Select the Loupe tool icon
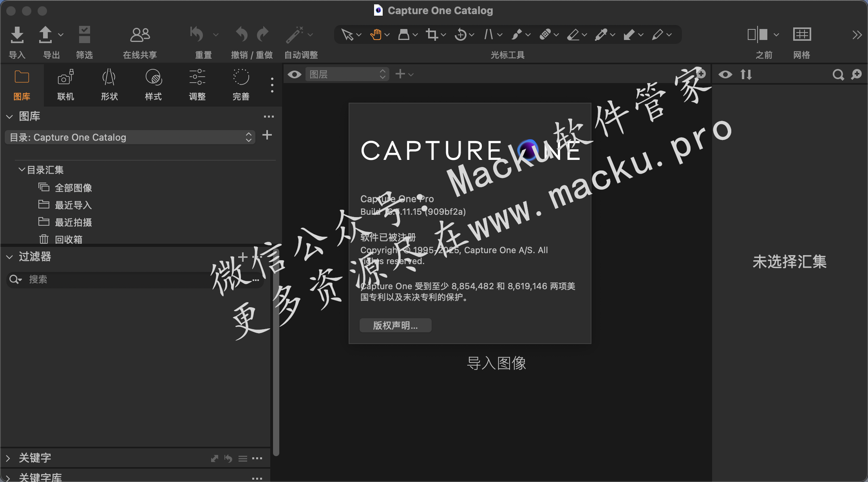The height and width of the screenshot is (482, 868). pyautogui.click(x=404, y=34)
